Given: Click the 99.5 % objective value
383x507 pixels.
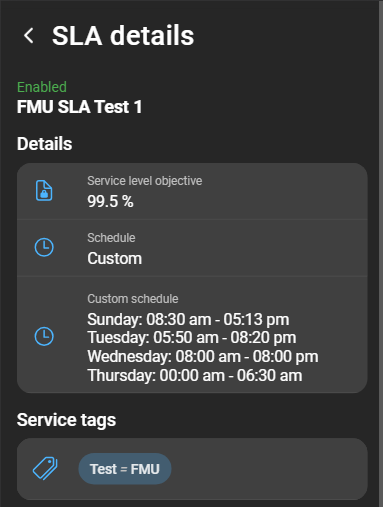Looking at the screenshot, I should tap(110, 201).
